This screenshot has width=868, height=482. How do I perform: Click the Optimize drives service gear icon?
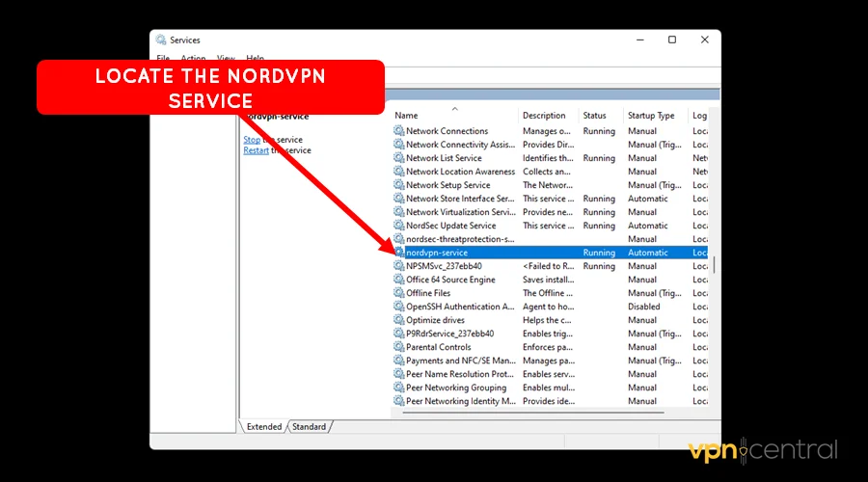[398, 320]
